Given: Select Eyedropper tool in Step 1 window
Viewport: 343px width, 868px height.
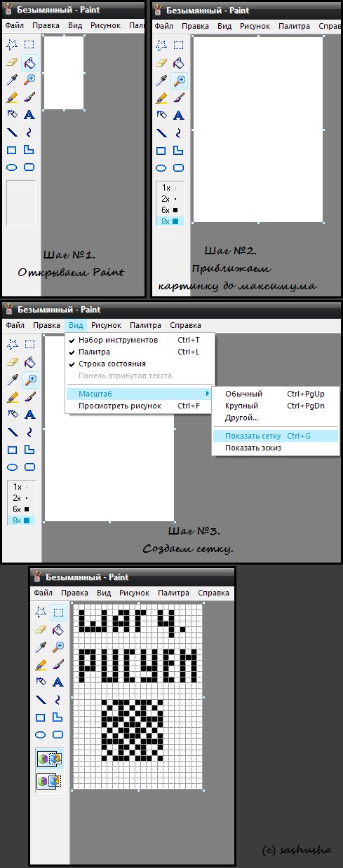Looking at the screenshot, I should point(12,80).
